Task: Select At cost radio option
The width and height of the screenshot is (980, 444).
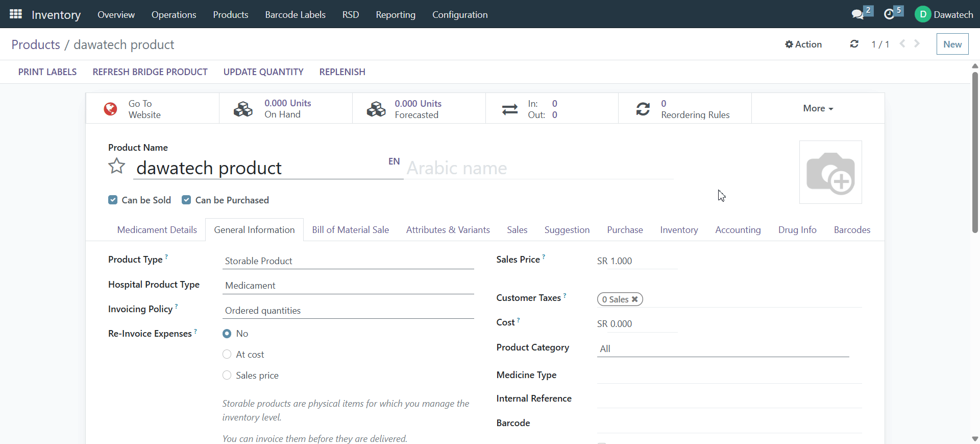Action: (227, 355)
